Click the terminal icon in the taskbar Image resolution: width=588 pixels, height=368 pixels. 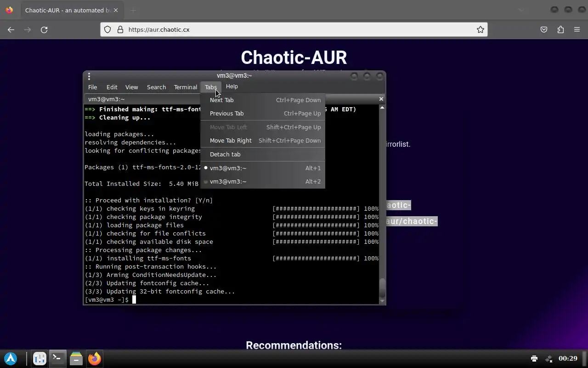tap(58, 359)
